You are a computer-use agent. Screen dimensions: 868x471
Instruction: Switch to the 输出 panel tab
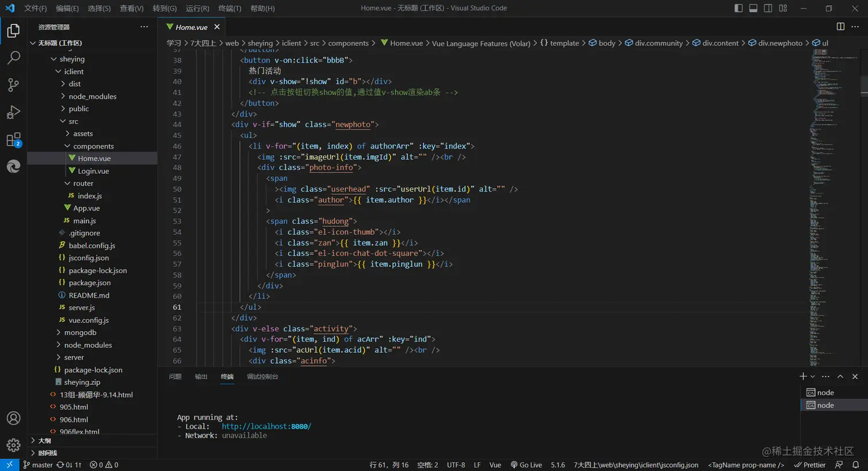(201, 376)
